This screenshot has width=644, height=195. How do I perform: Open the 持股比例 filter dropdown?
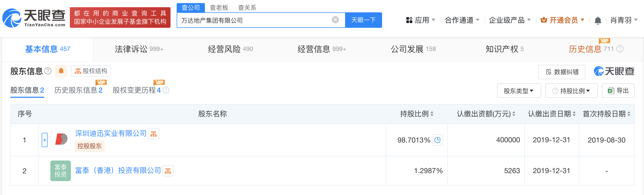(x=571, y=91)
